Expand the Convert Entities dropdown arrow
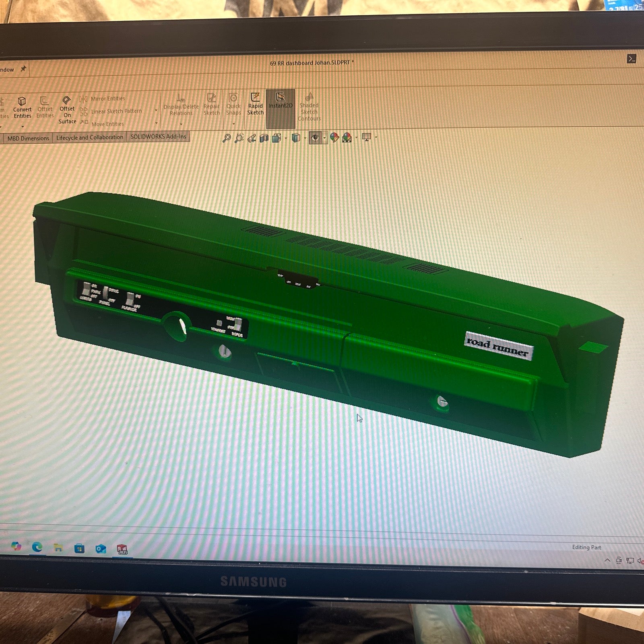This screenshot has height=644, width=644. tap(23, 126)
